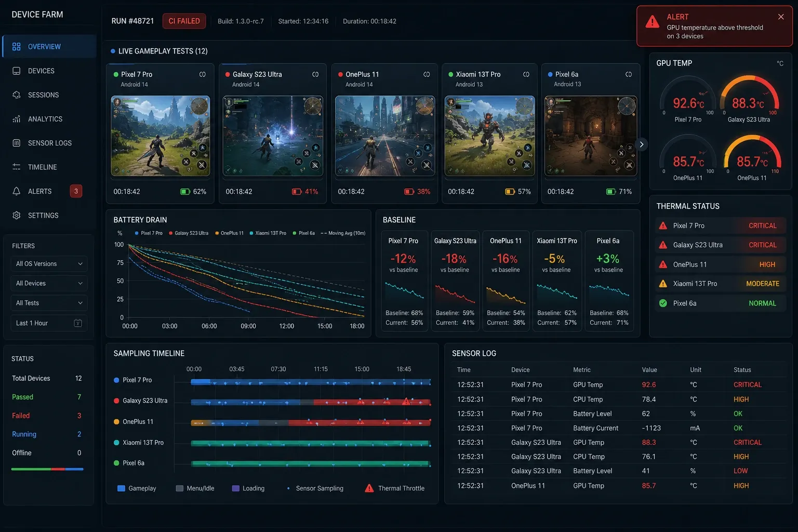The height and width of the screenshot is (532, 798).
Task: Click the Thermal Throttle legend triangle icon
Action: 369,488
